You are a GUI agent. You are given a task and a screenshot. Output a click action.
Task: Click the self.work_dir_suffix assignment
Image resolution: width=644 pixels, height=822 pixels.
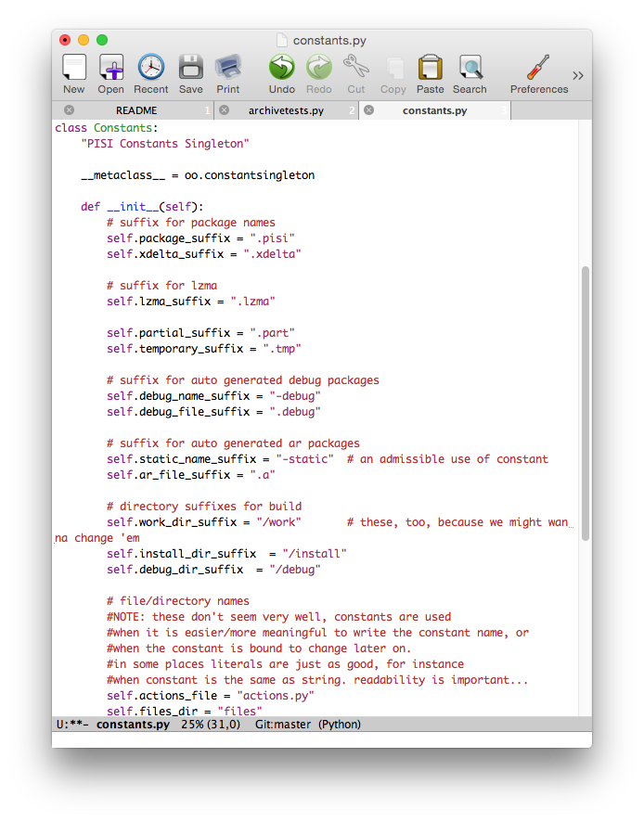point(204,522)
